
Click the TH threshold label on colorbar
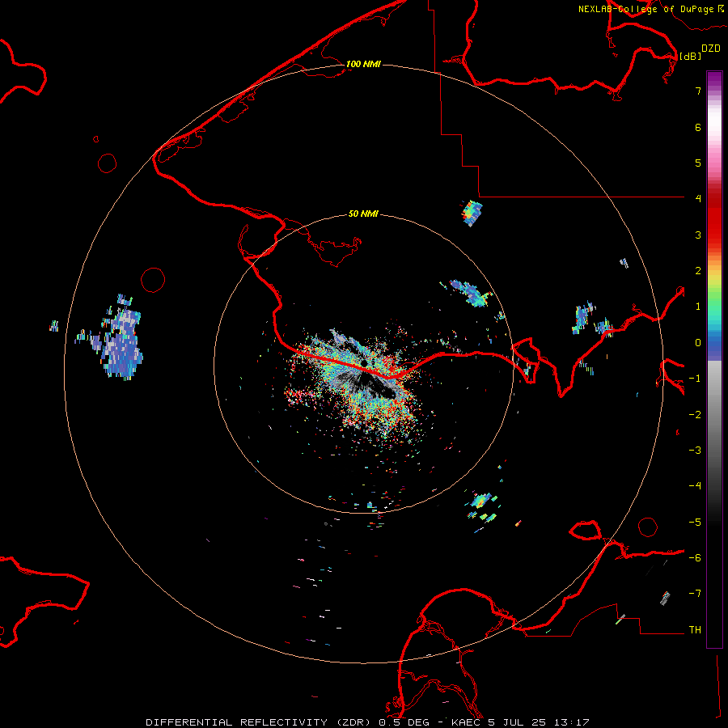click(x=695, y=630)
